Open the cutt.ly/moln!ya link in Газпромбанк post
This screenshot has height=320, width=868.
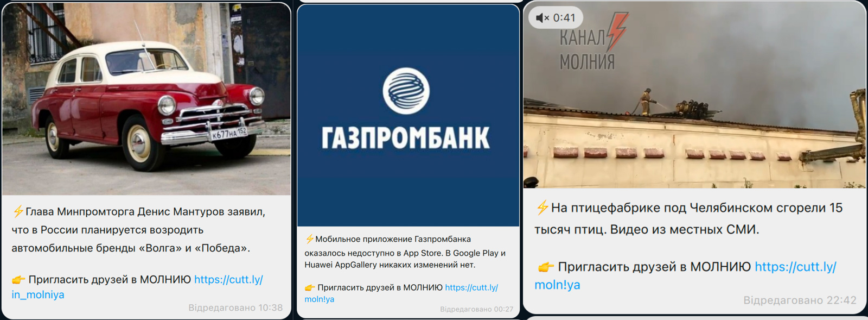[401, 293]
